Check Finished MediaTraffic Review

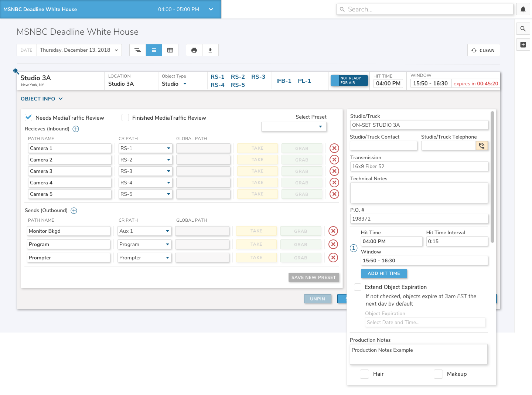pyautogui.click(x=125, y=118)
